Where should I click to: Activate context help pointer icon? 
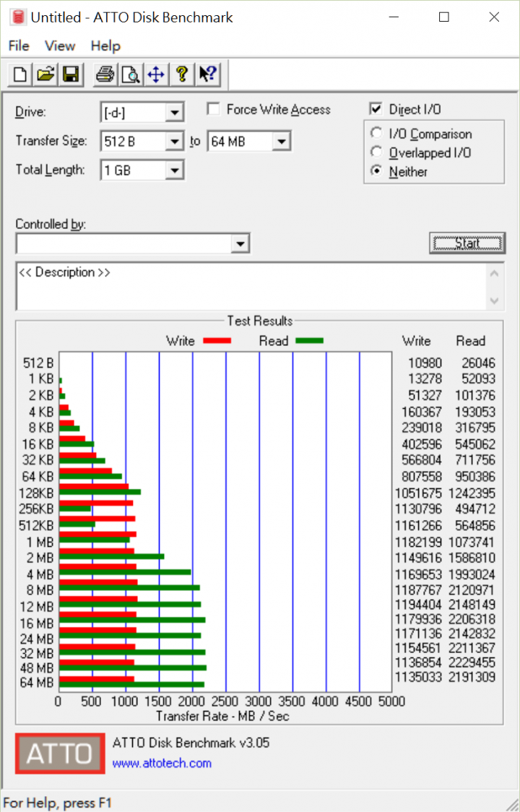click(207, 74)
